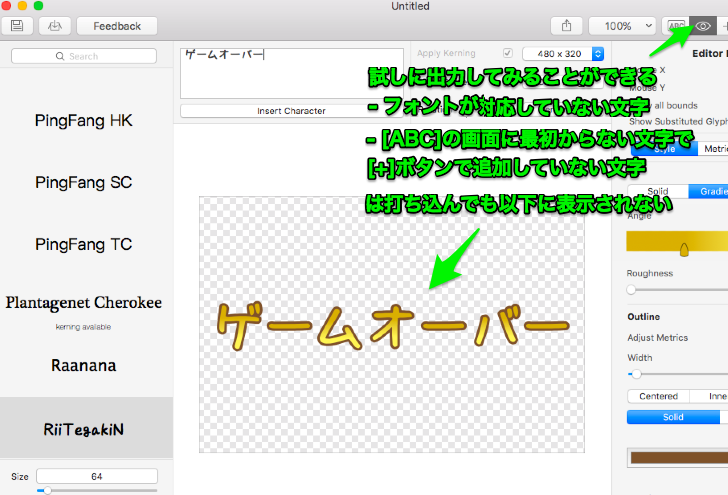Click the kerning available label
Image resolution: width=728 pixels, height=495 pixels.
click(84, 327)
